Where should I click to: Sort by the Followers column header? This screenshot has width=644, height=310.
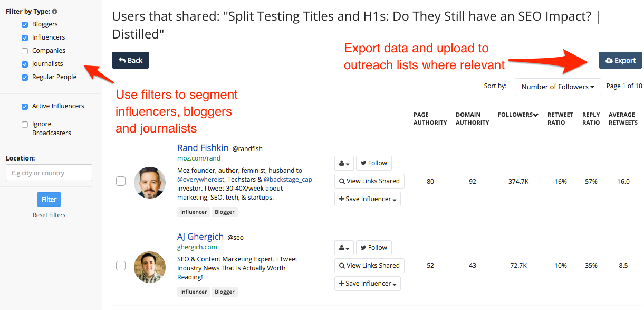[x=517, y=115]
